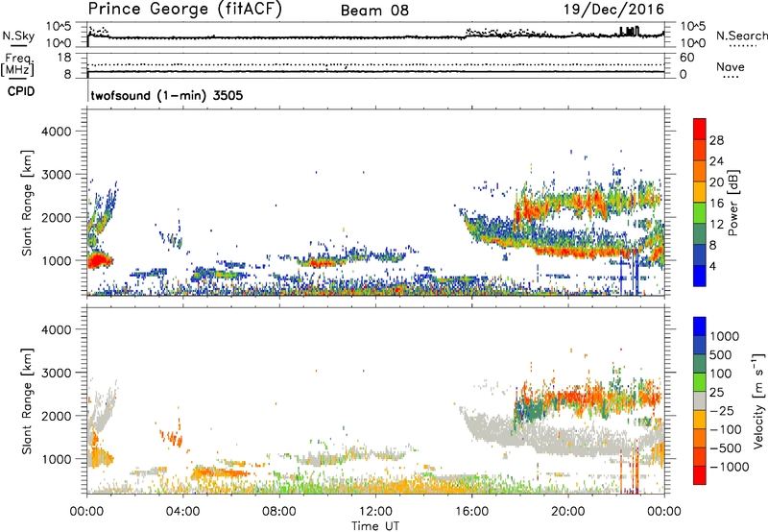Screen dimensions: 768x532
Task: Click "Slant Range [km]" on the velocity panel
Action: (27, 401)
